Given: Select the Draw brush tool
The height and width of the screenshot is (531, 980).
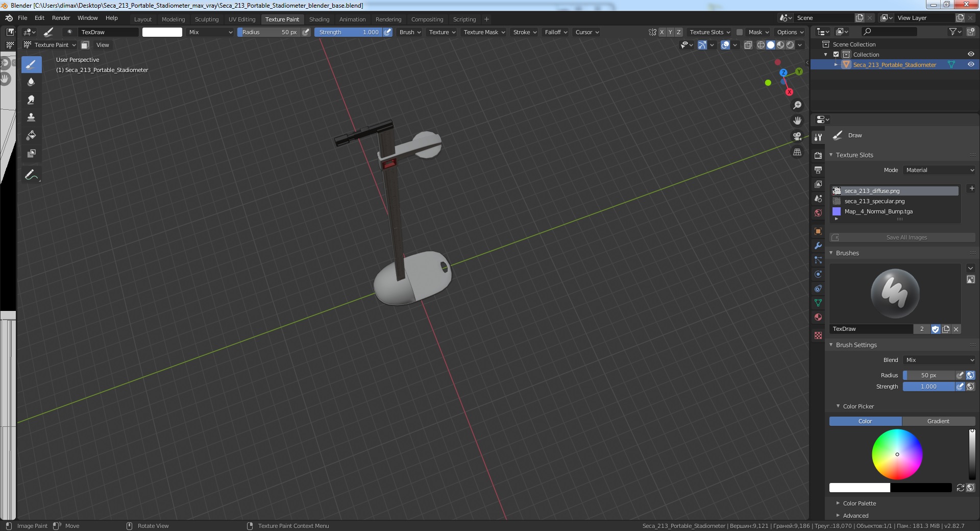Looking at the screenshot, I should point(31,64).
